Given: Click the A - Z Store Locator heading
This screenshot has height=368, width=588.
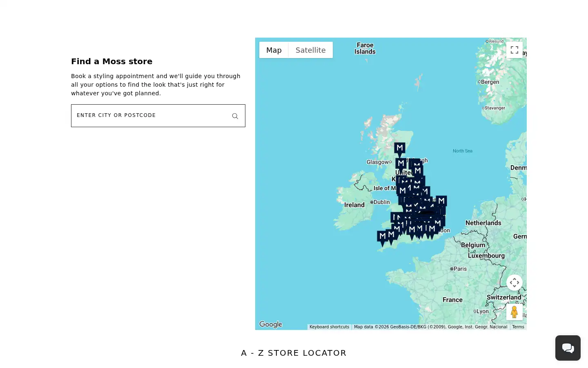Looking at the screenshot, I should (x=294, y=353).
